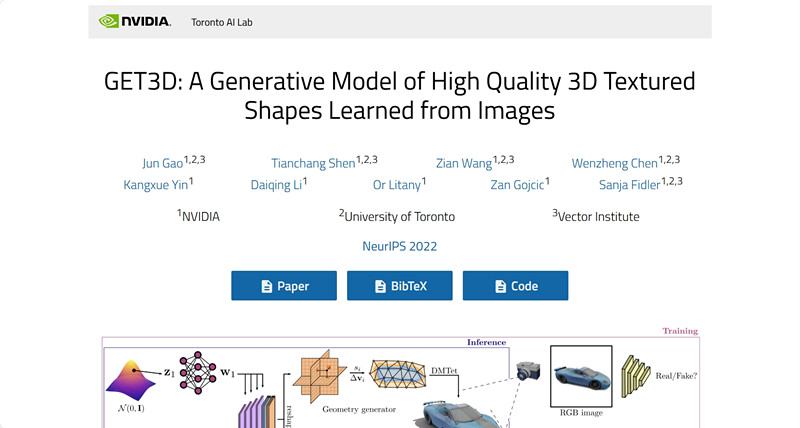This screenshot has height=428, width=800.
Task: Click the NVIDIA logo in the header
Action: pos(135,21)
